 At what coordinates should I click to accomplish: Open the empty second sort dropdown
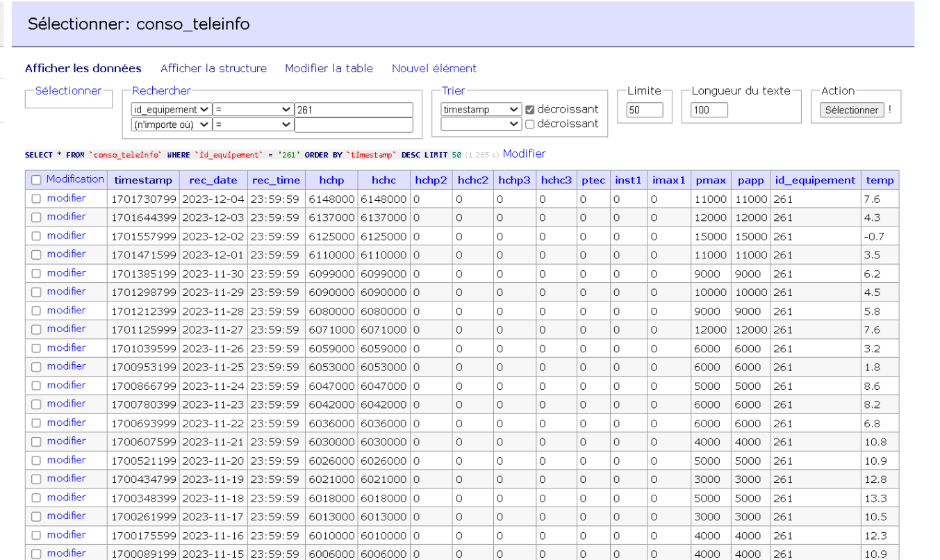click(481, 124)
